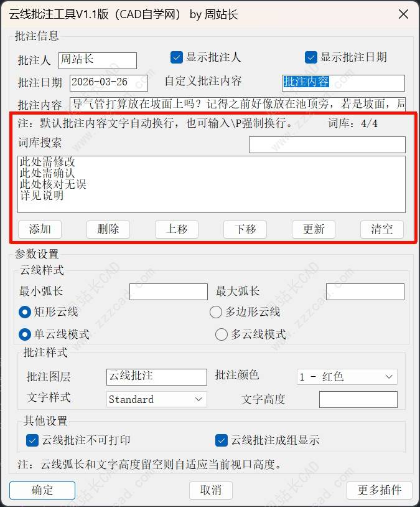The width and height of the screenshot is (420, 507).
Task: Click the 下移 button
Action: [x=245, y=230]
